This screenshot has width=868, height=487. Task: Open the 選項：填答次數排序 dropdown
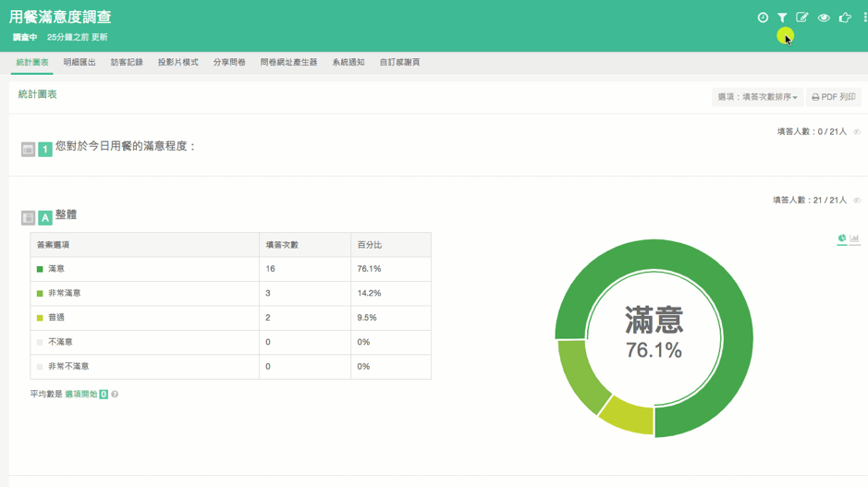tap(757, 97)
